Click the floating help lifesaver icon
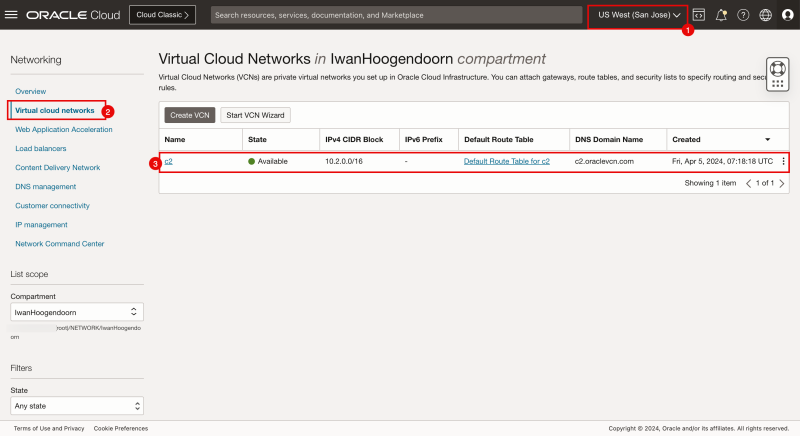The height and width of the screenshot is (436, 800). tap(779, 75)
